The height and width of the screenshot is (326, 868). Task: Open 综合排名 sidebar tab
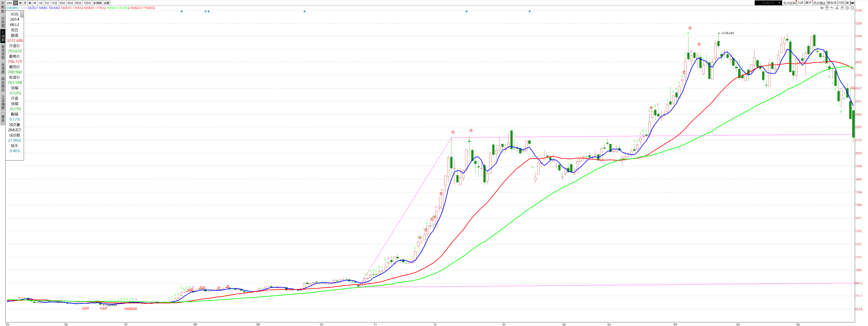click(x=3, y=84)
